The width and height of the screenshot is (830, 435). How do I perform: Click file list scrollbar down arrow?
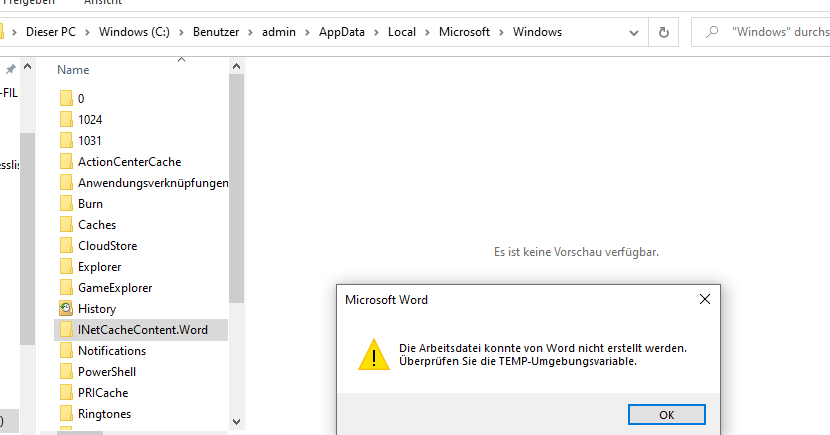coord(237,422)
